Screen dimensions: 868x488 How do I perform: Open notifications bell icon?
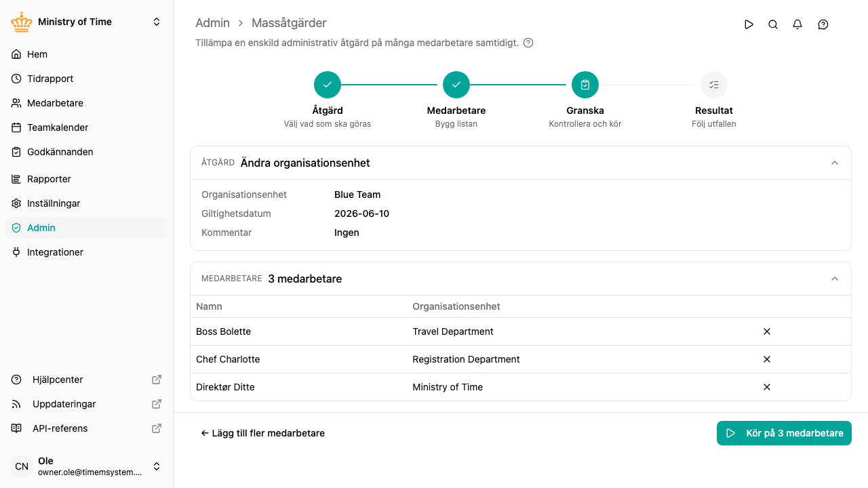[797, 24]
